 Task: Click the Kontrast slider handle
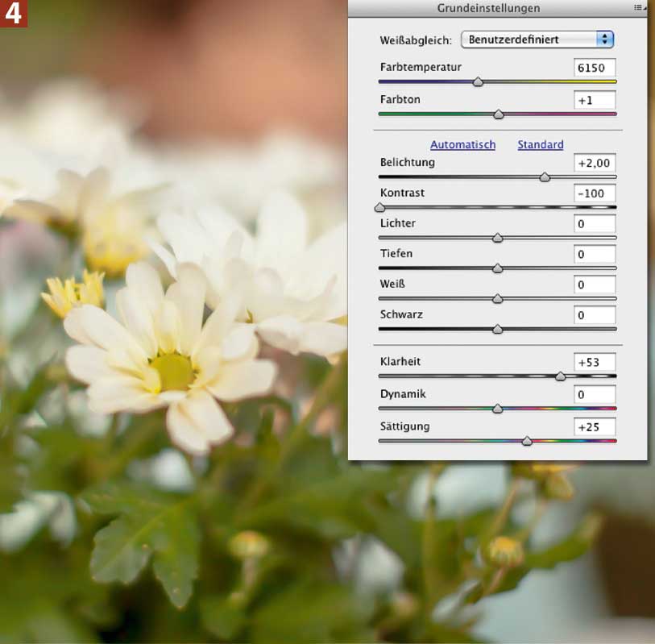(x=379, y=208)
